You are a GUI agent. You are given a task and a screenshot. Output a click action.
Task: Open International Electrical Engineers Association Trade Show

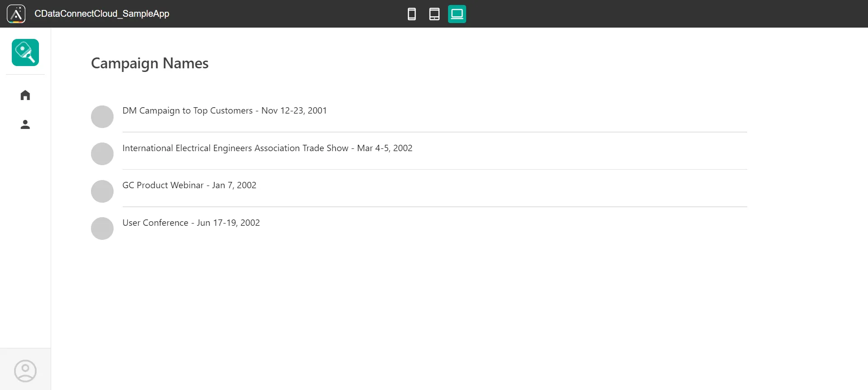[x=267, y=148]
